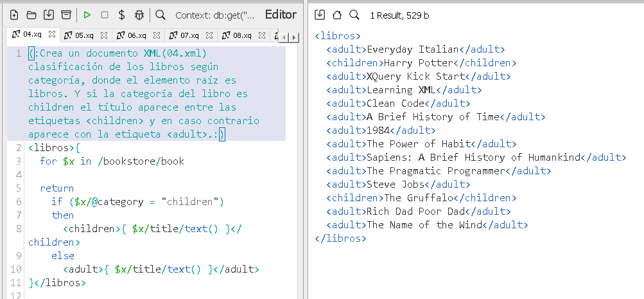Click the Context db:get label

214,15
